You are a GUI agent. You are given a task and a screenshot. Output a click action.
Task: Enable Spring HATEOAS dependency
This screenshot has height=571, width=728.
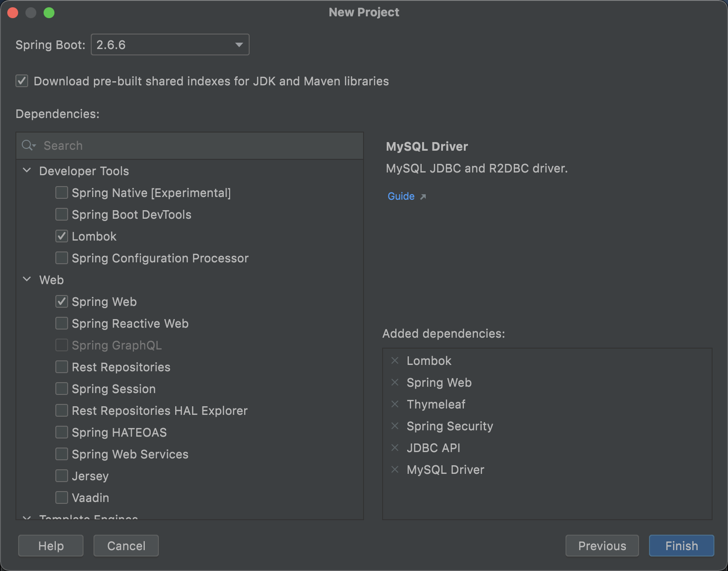coord(62,432)
